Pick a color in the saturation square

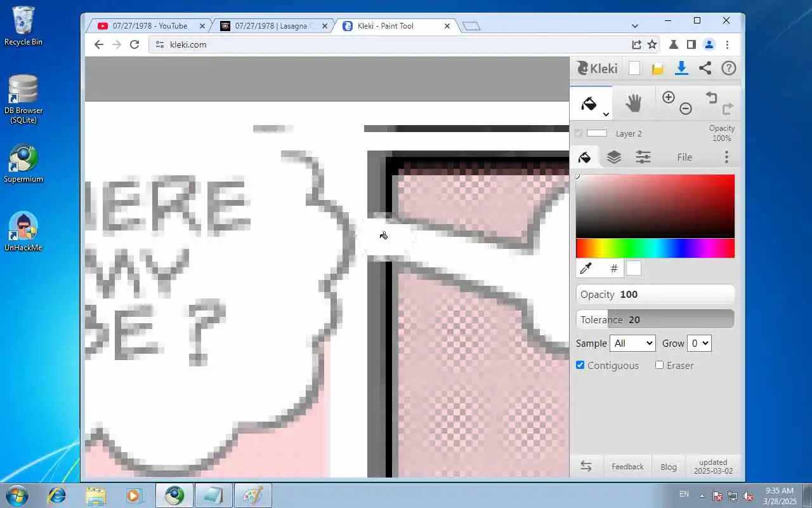click(x=655, y=206)
